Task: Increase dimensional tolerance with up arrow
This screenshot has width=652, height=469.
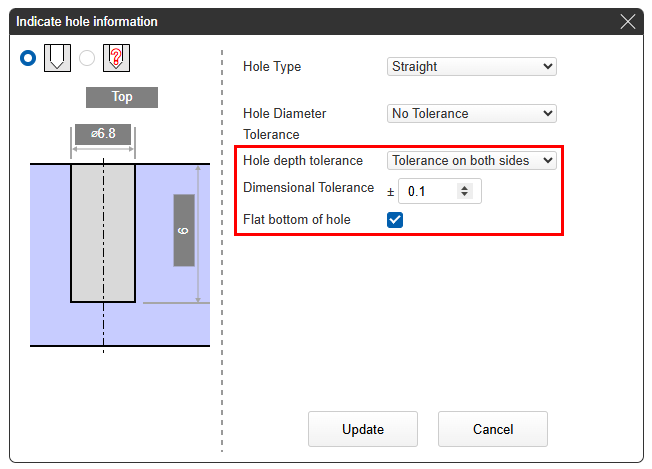Action: (x=464, y=186)
